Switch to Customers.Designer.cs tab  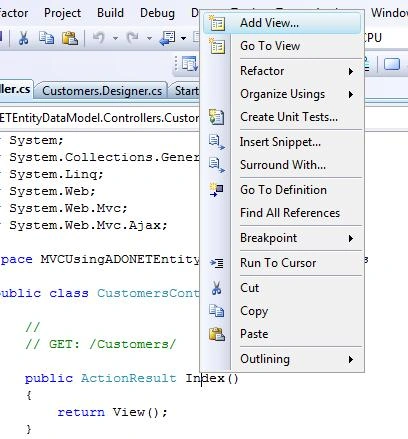point(102,91)
